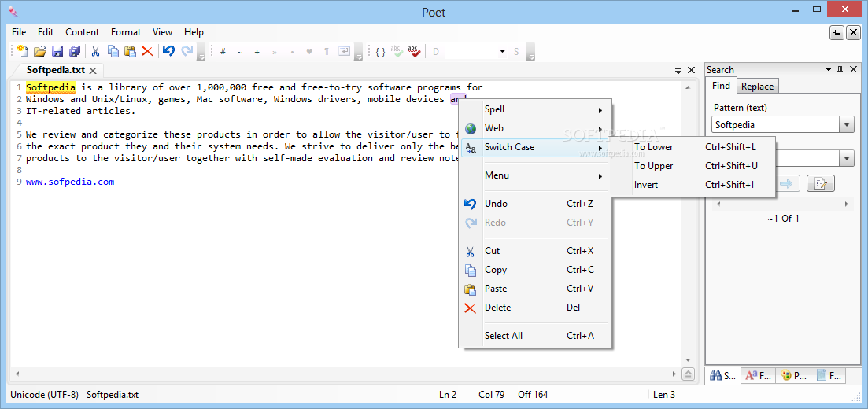Expand the first toolbar overflow handle

pyautogui.click(x=202, y=53)
